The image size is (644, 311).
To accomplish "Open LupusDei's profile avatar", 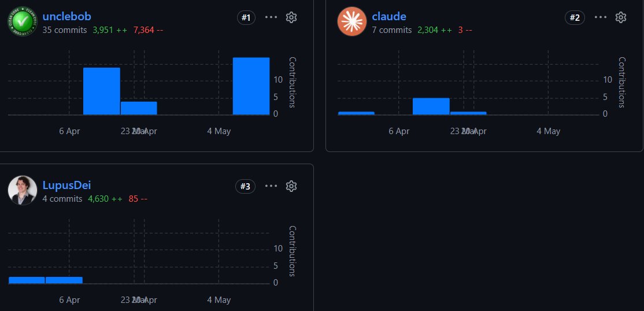I will coord(23,190).
